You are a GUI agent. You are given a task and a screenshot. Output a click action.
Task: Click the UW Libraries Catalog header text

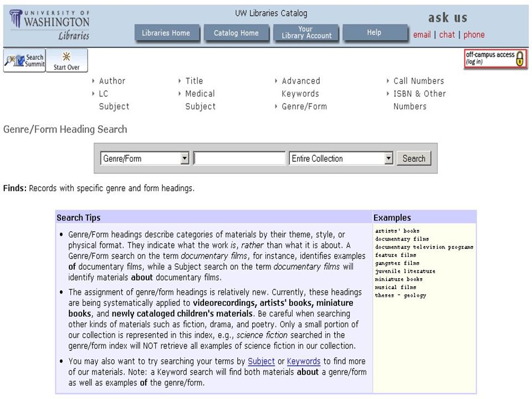(271, 13)
